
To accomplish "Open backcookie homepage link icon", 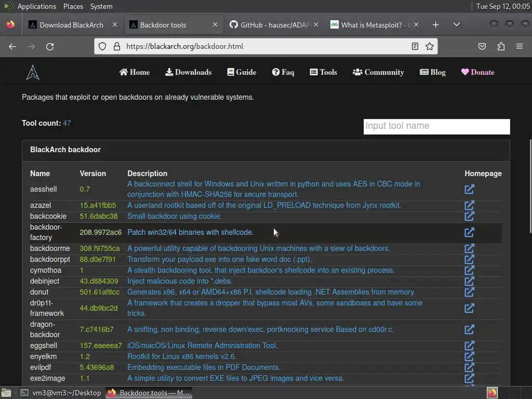I will (469, 216).
